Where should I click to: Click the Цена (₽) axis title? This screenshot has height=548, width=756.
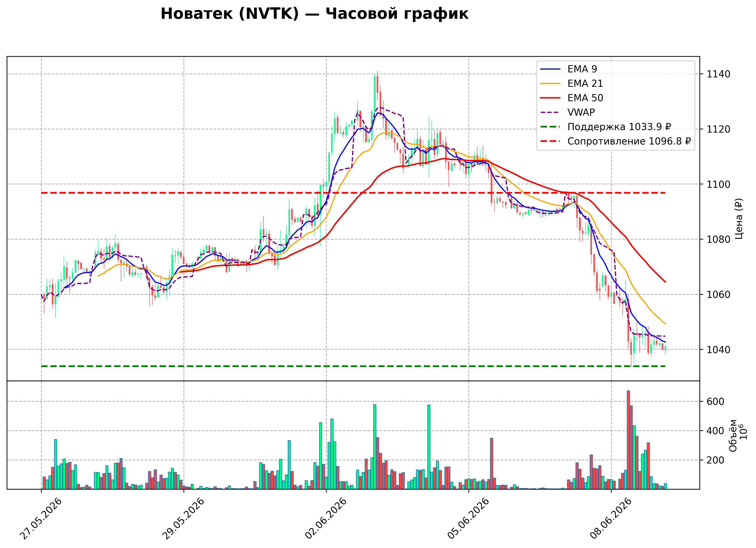(739, 218)
